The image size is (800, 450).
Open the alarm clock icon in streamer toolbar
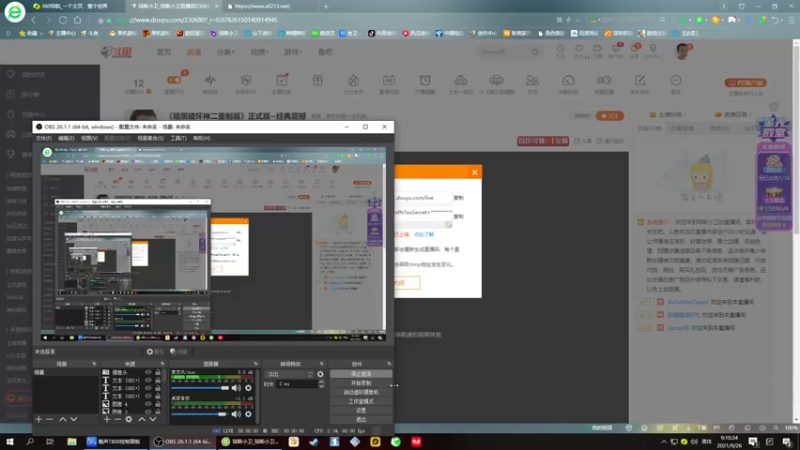425,81
